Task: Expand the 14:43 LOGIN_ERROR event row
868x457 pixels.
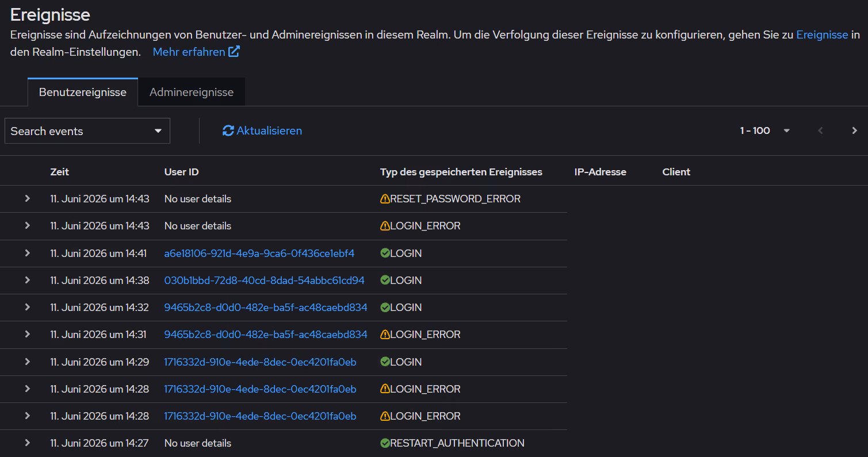Action: [x=27, y=225]
